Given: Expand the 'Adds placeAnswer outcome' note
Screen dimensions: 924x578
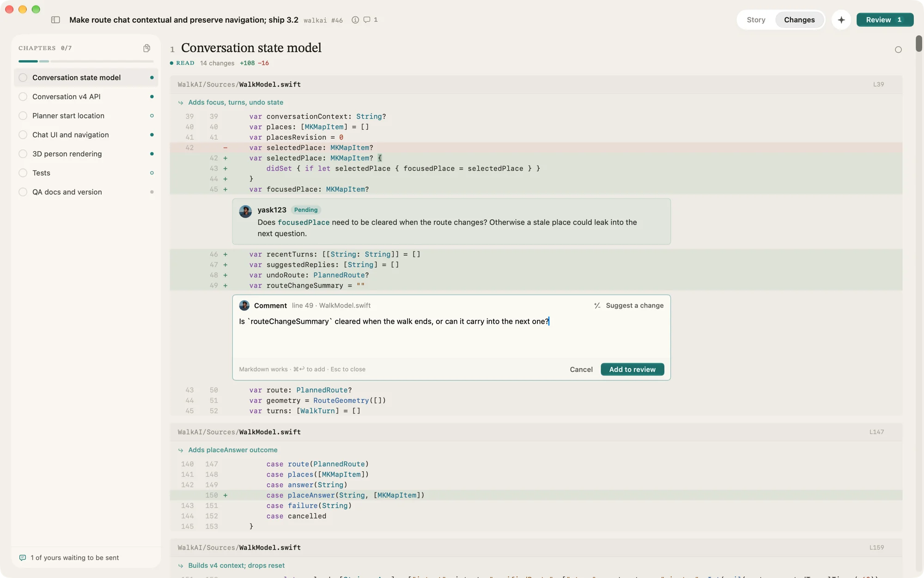Looking at the screenshot, I should point(233,450).
